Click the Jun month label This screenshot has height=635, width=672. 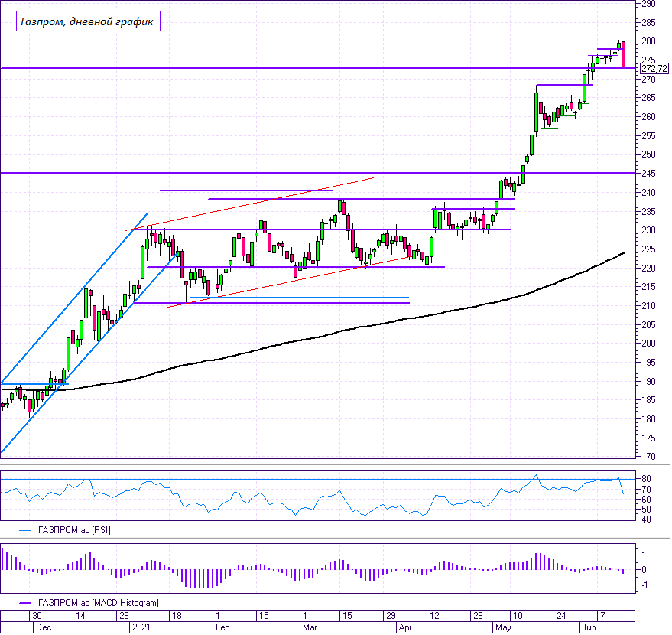[589, 627]
